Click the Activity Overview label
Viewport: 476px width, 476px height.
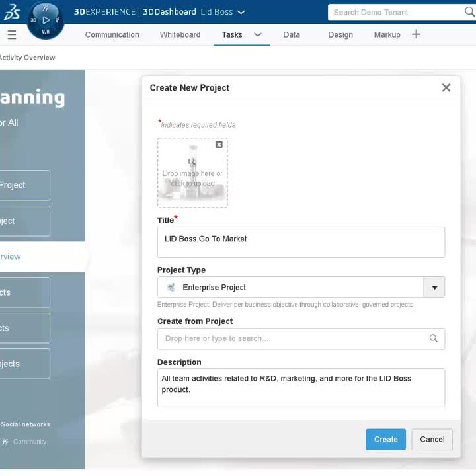pyautogui.click(x=27, y=58)
